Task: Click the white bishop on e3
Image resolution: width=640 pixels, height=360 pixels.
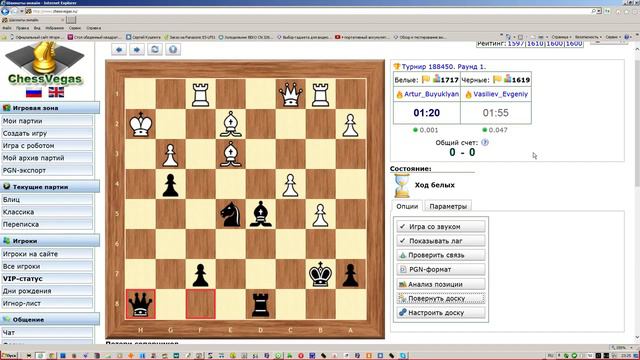Action: [x=231, y=154]
